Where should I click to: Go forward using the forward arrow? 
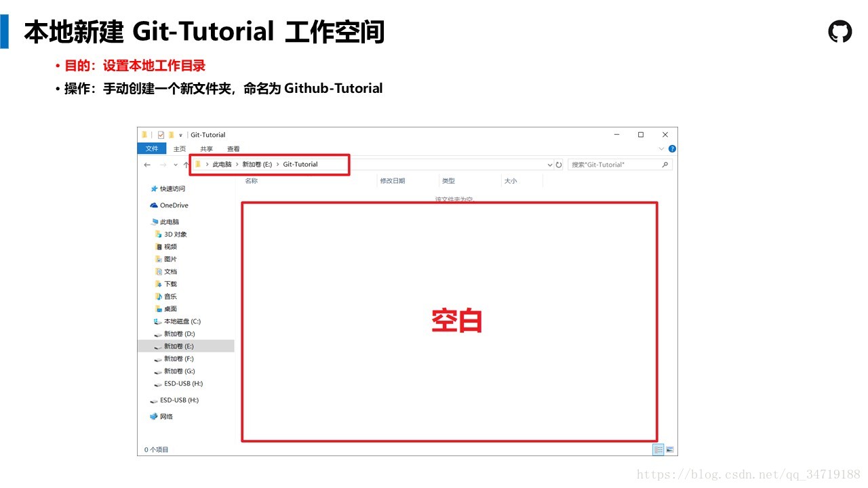click(163, 165)
